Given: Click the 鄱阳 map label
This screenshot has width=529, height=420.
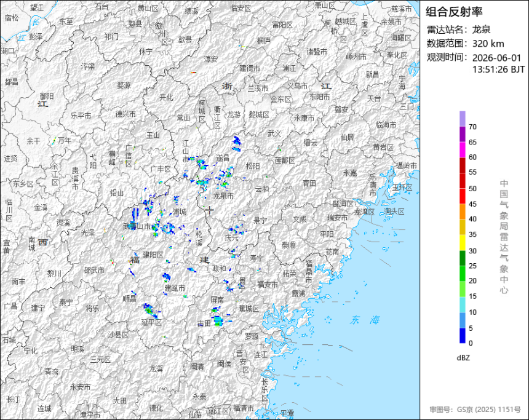Looking at the screenshot, I should click(47, 97).
